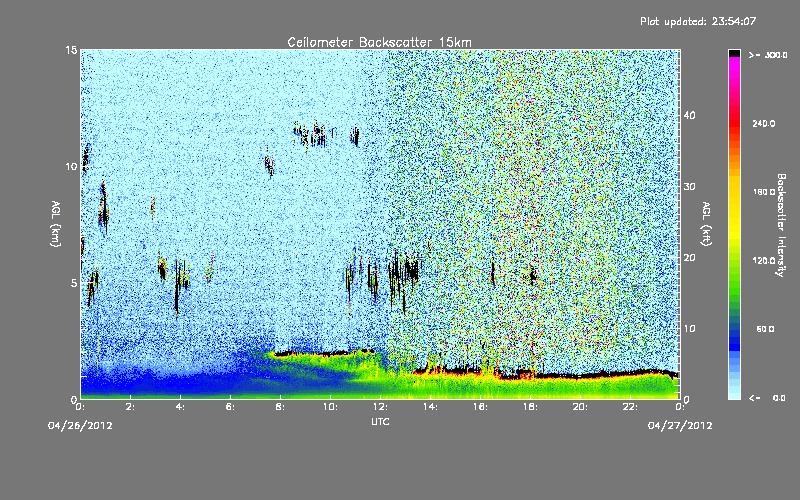Click the '240.0' colorbar label
The image size is (800, 500).
tap(764, 123)
